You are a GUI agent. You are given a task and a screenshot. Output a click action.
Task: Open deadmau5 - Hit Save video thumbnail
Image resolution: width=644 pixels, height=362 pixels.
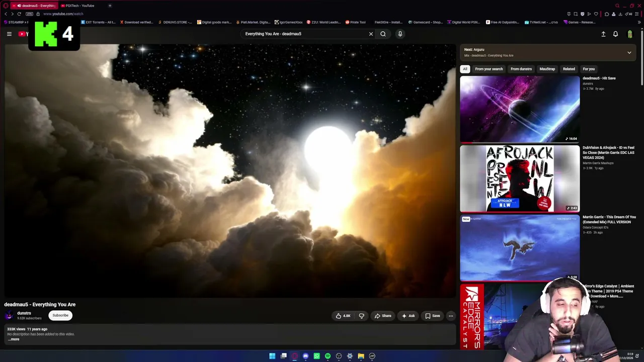tap(520, 109)
